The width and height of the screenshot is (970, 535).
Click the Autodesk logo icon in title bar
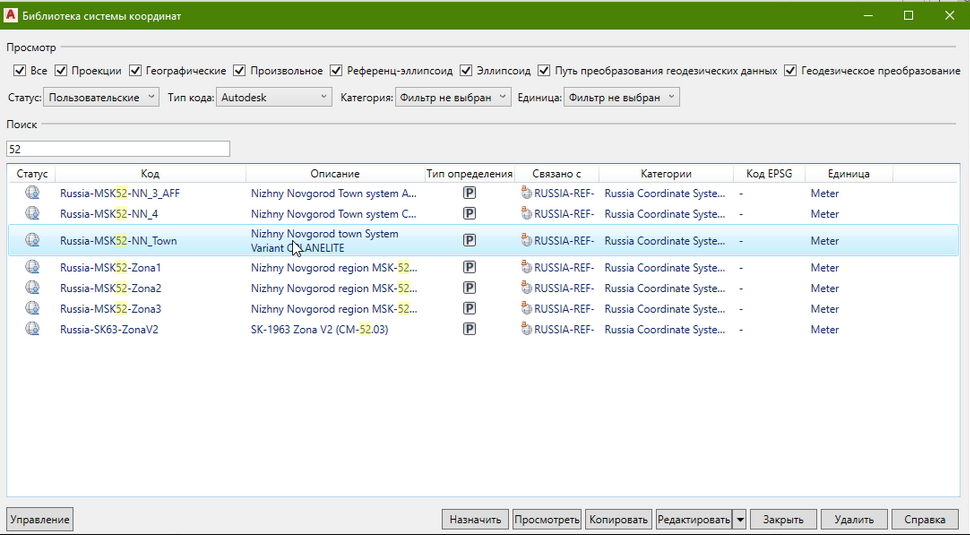point(11,16)
